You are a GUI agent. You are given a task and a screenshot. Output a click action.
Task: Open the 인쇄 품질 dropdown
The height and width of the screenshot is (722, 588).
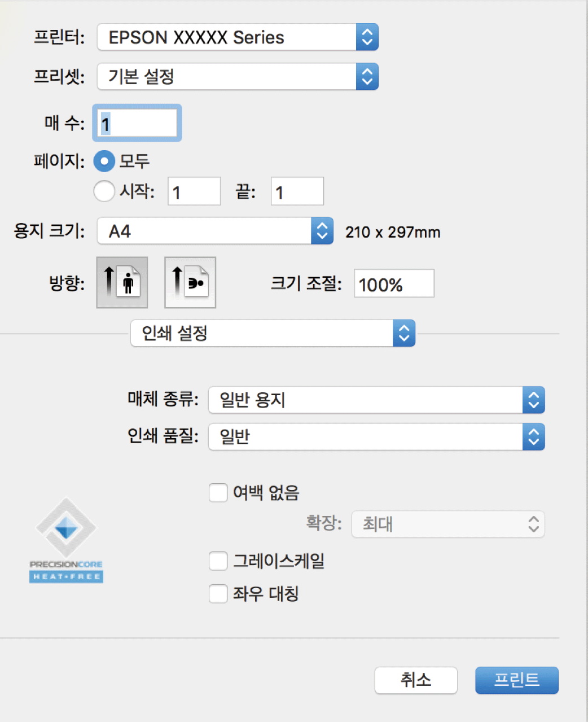(x=376, y=437)
